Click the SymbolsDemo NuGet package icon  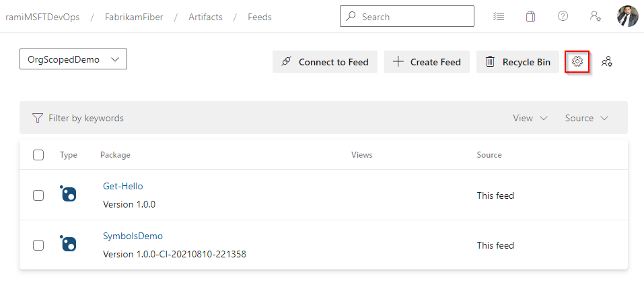point(68,244)
